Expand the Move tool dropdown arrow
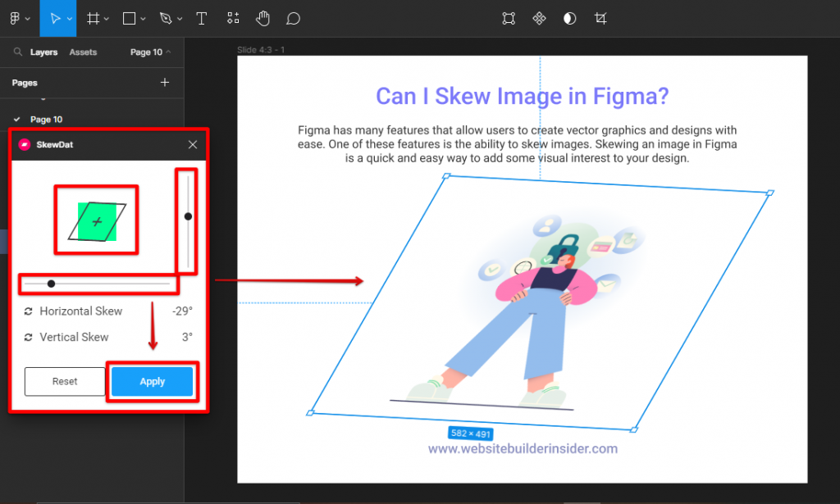The width and height of the screenshot is (840, 504). [x=70, y=19]
